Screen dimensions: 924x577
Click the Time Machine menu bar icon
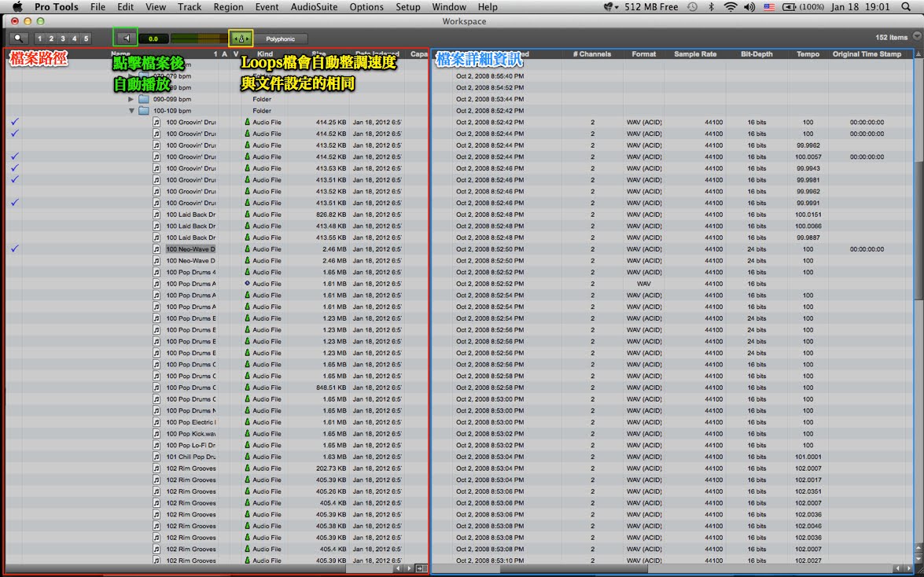693,7
